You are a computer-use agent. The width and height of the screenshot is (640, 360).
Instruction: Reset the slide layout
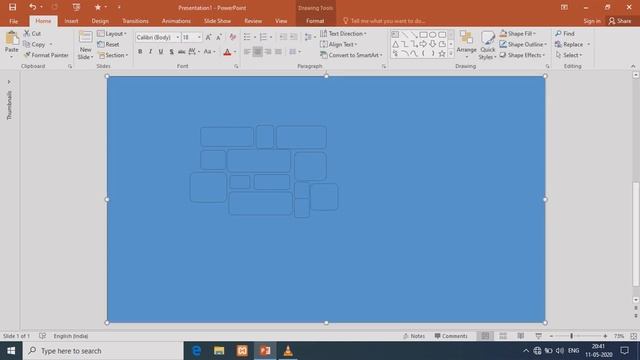(x=109, y=44)
